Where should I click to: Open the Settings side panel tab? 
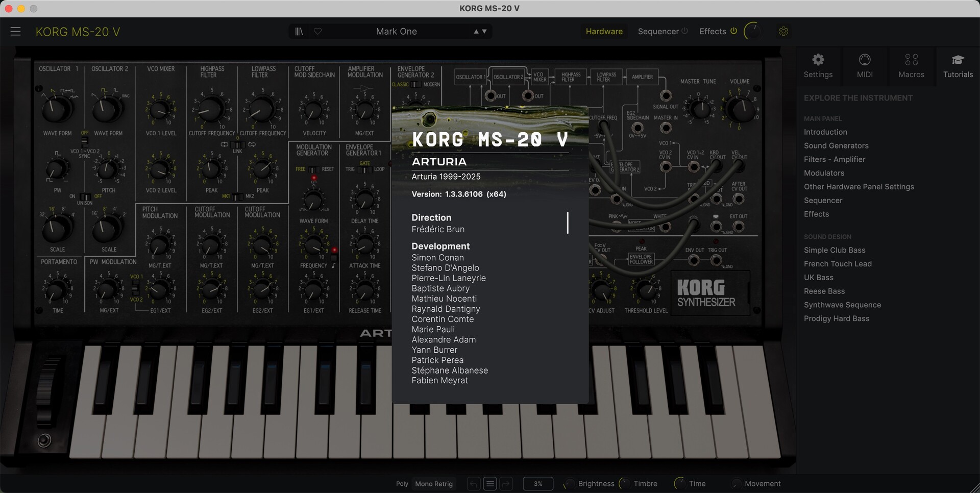(x=818, y=66)
